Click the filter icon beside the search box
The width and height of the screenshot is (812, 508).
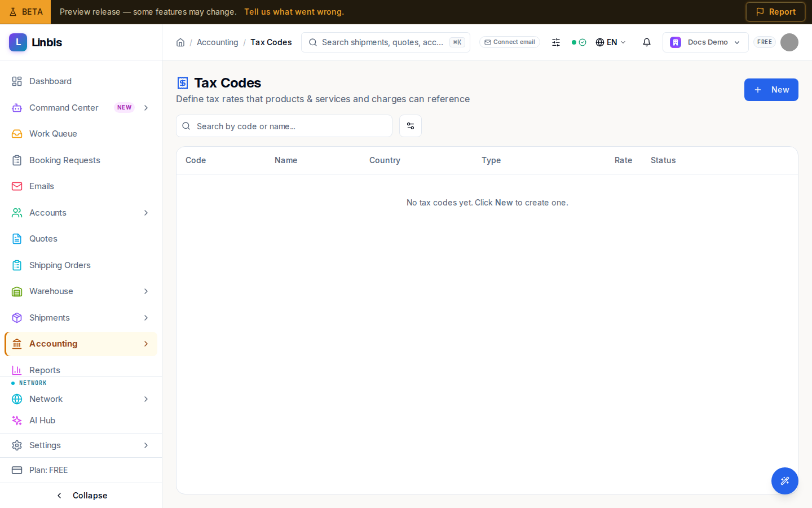point(411,126)
